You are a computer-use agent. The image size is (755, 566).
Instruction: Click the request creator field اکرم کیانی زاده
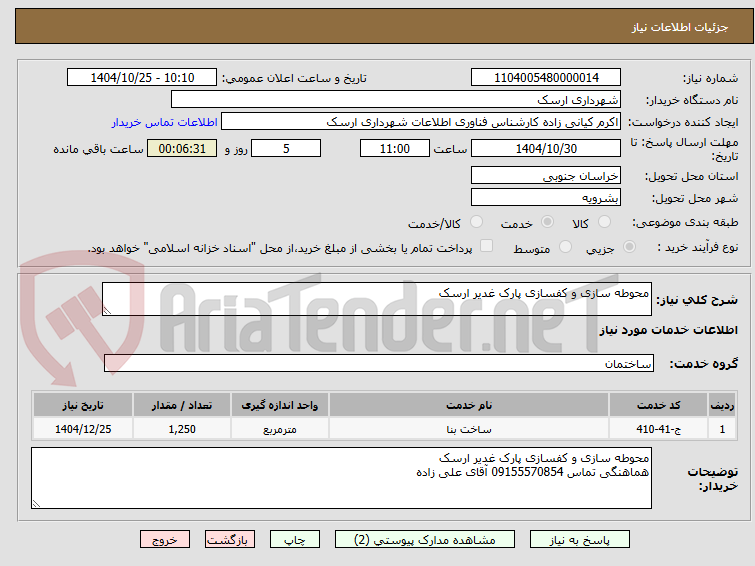[421, 122]
